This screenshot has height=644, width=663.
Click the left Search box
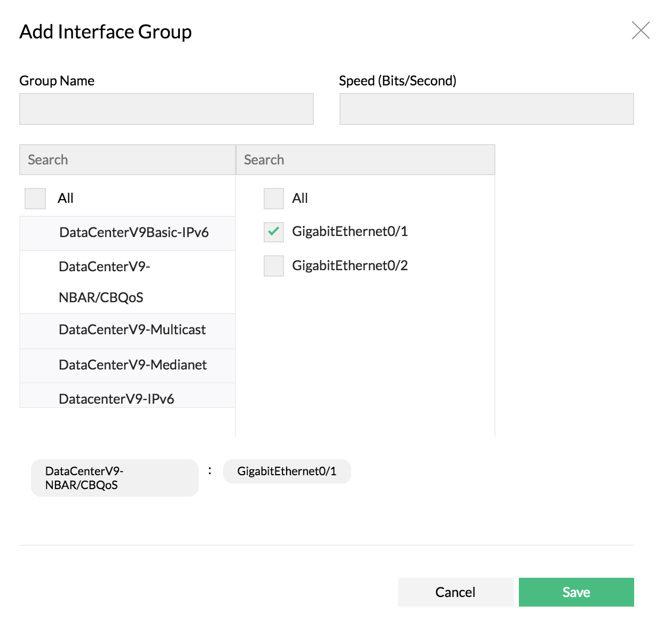pos(127,159)
